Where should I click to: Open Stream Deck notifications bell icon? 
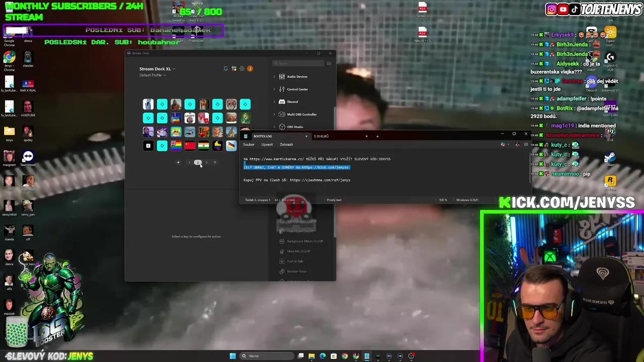(x=225, y=68)
